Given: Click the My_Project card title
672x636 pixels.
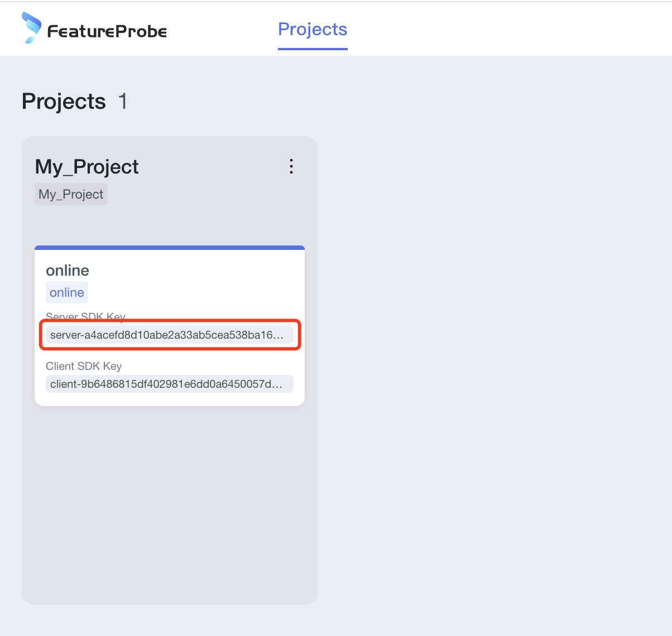Looking at the screenshot, I should tap(87, 167).
